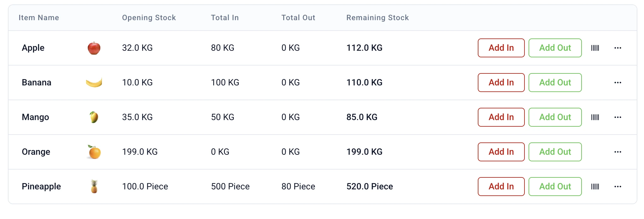
Task: Click the apple fruit icon in Apple row
Action: [x=93, y=48]
